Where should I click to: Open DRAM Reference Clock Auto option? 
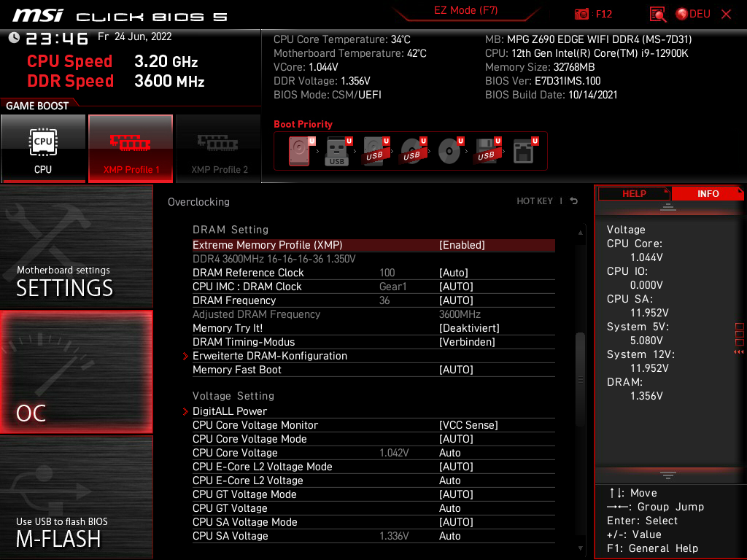click(x=454, y=273)
